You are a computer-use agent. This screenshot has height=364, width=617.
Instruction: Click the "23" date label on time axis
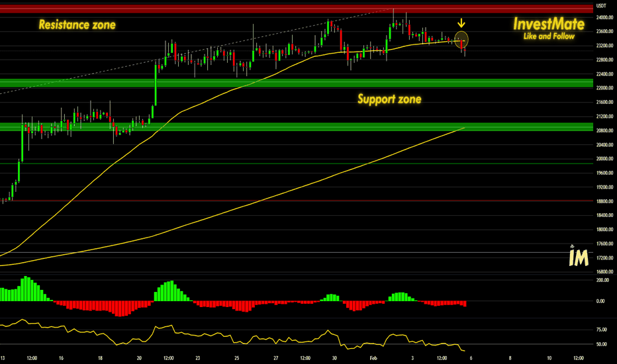[197, 358]
